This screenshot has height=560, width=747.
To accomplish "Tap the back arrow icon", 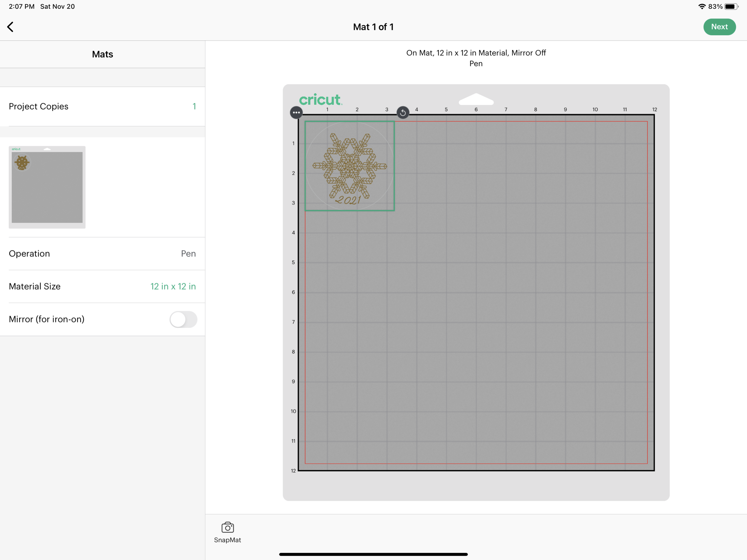I will [x=10, y=27].
